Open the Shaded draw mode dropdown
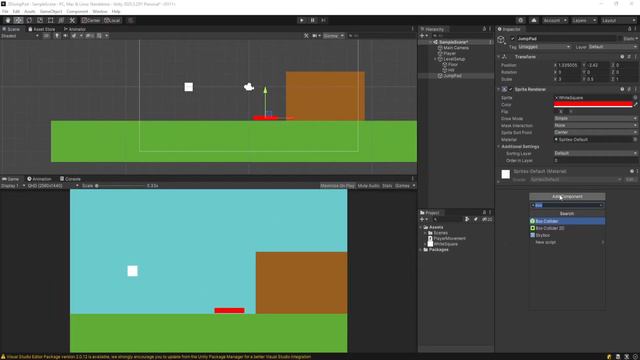This screenshot has width=640, height=360. [x=20, y=36]
